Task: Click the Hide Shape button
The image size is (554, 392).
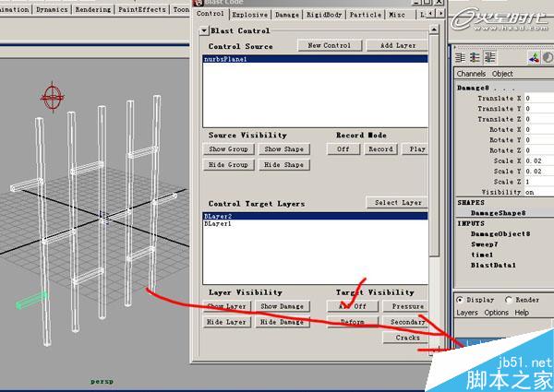Action: 284,165
